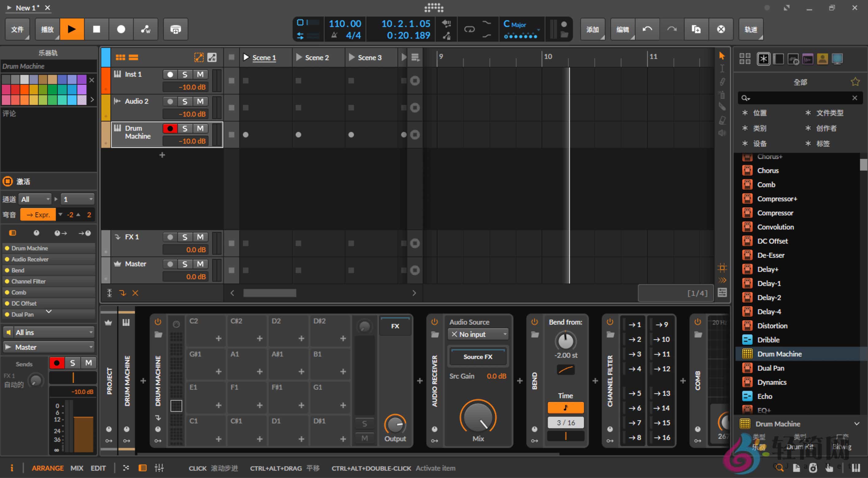Viewport: 868px width, 478px height.
Task: Click the write automation icon next to stop
Action: click(x=146, y=29)
